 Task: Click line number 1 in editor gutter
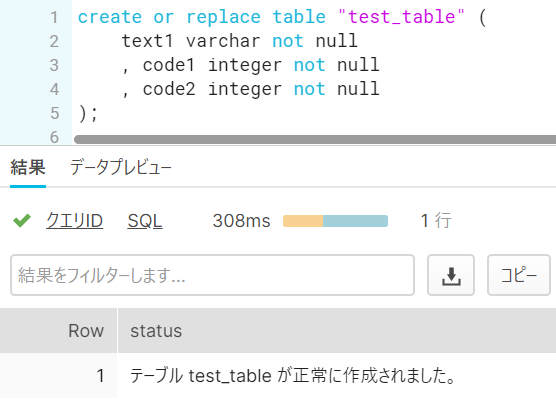[54, 17]
